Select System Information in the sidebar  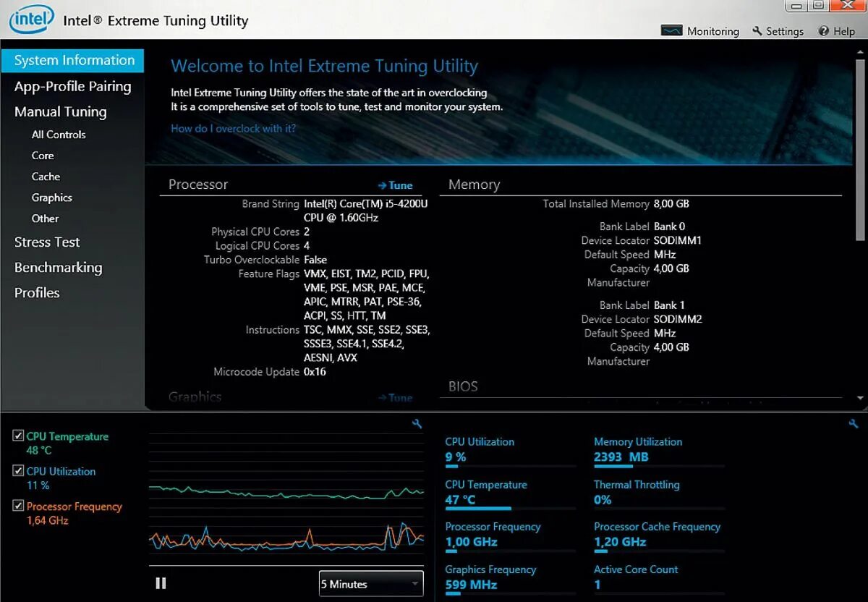pos(72,61)
